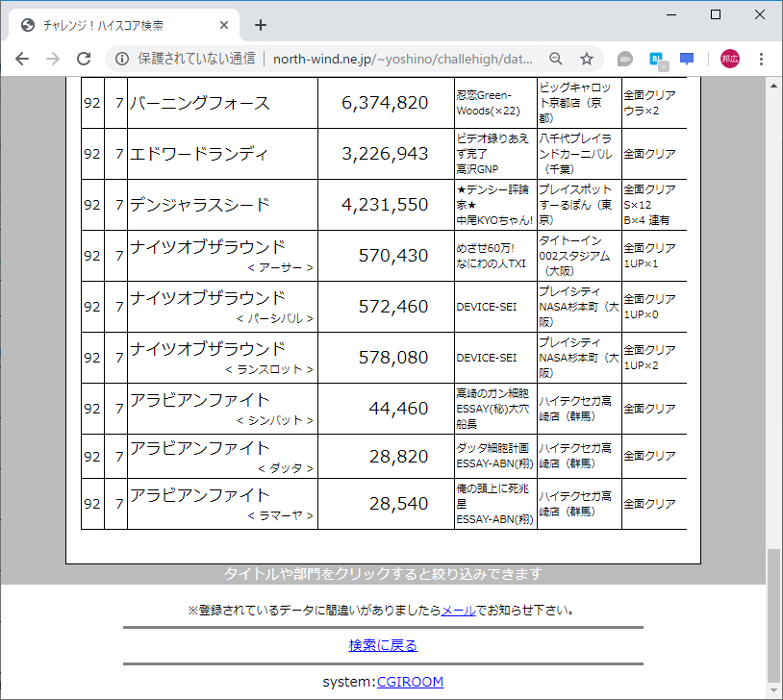
Task: Click the score 3,226,943
Action: [x=385, y=154]
